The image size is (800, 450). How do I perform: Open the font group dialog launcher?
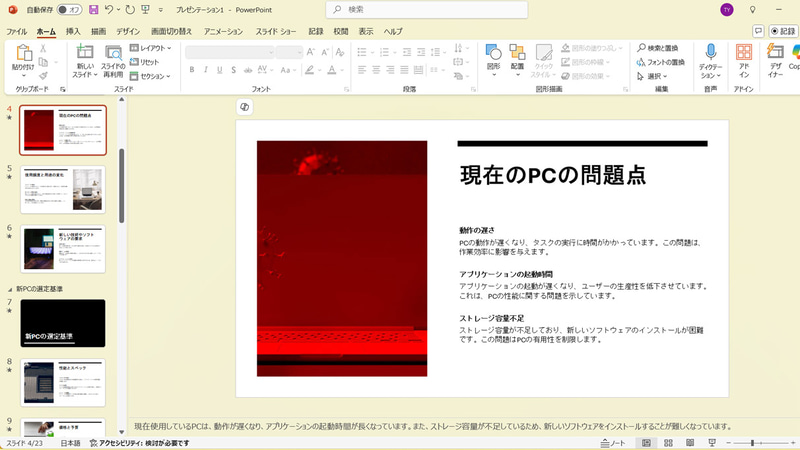(346, 89)
